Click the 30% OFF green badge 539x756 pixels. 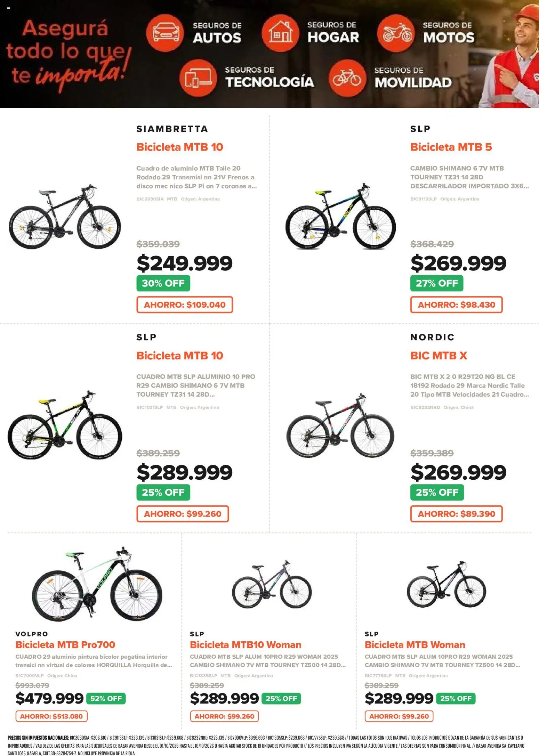[x=163, y=283]
